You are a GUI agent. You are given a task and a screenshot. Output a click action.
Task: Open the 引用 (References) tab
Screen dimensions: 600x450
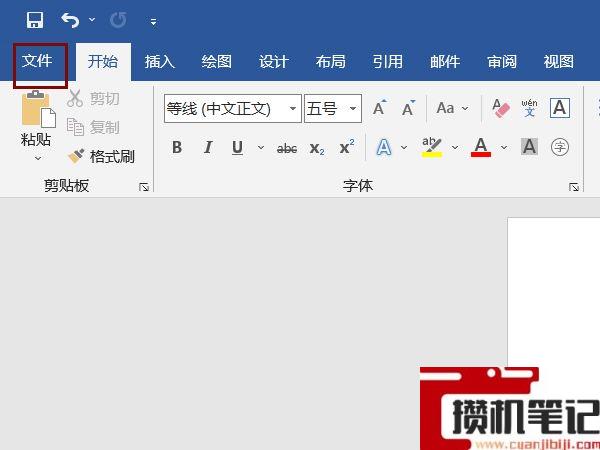pyautogui.click(x=388, y=62)
